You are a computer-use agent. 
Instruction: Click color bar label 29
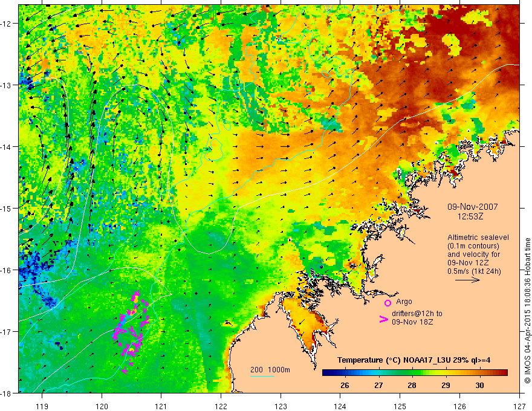(446, 385)
